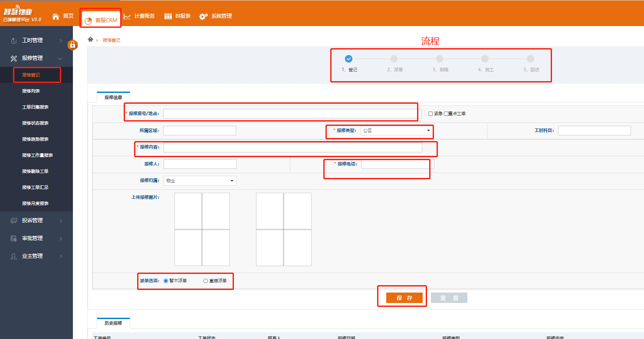Click the 报修房号/地点 input field
The width and height of the screenshot is (644, 339).
pyautogui.click(x=292, y=114)
